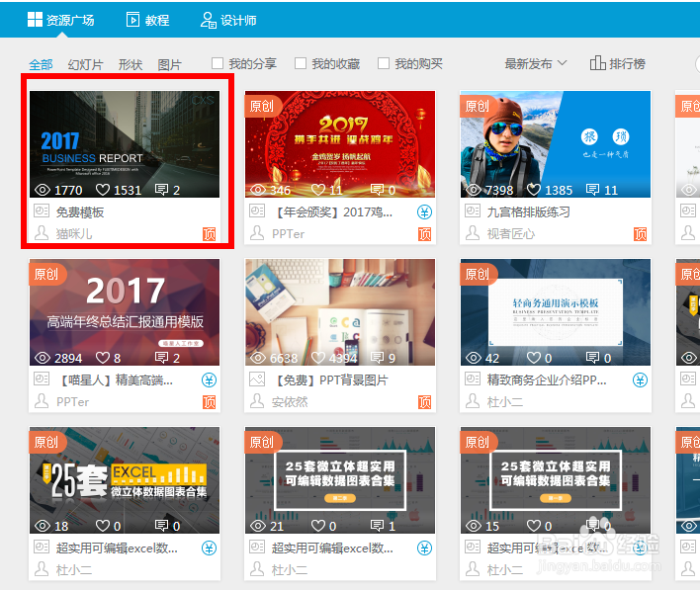Click the 原创 badge on the 九宫格 thumbnail

point(478,106)
